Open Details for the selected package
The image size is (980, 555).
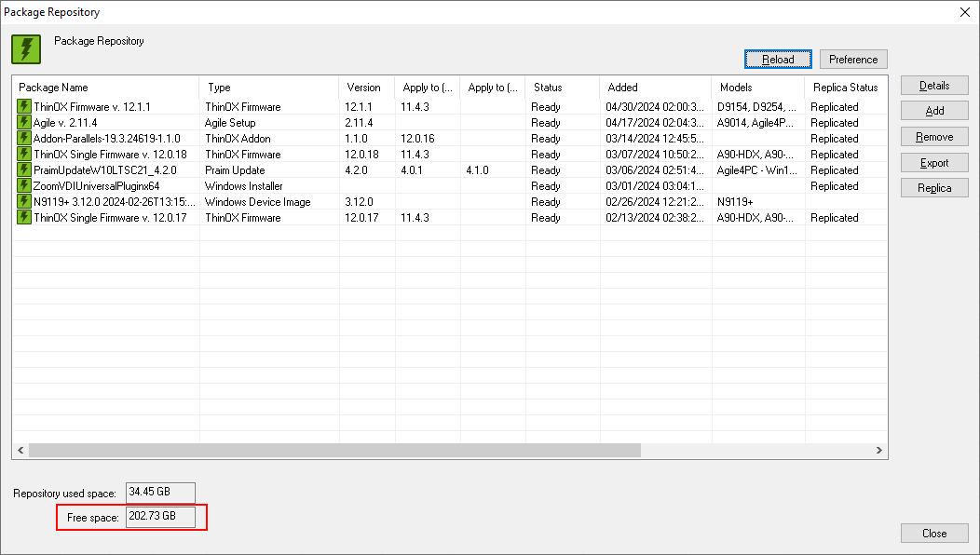click(933, 86)
